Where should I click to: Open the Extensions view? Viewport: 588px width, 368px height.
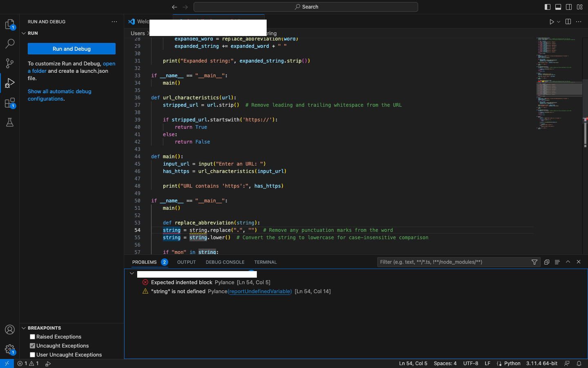(x=10, y=103)
